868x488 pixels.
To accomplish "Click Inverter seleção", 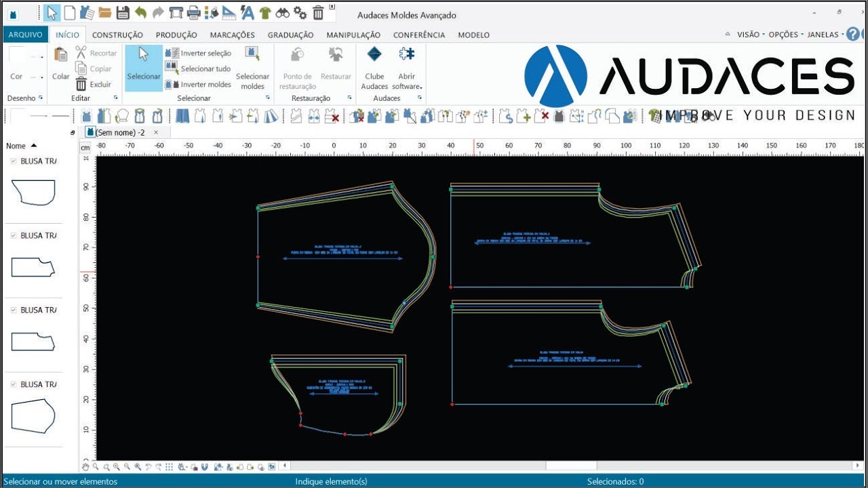I will tap(199, 53).
